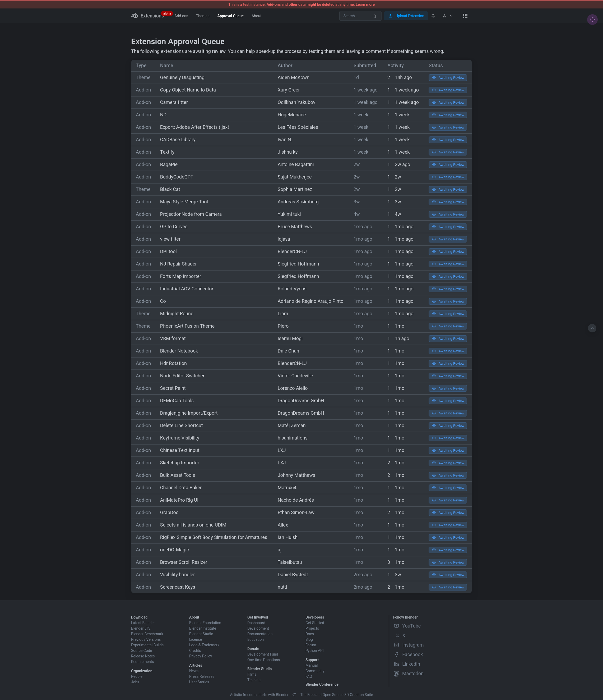This screenshot has height=700, width=603.
Task: Click the Upload Extension button
Action: pos(406,16)
